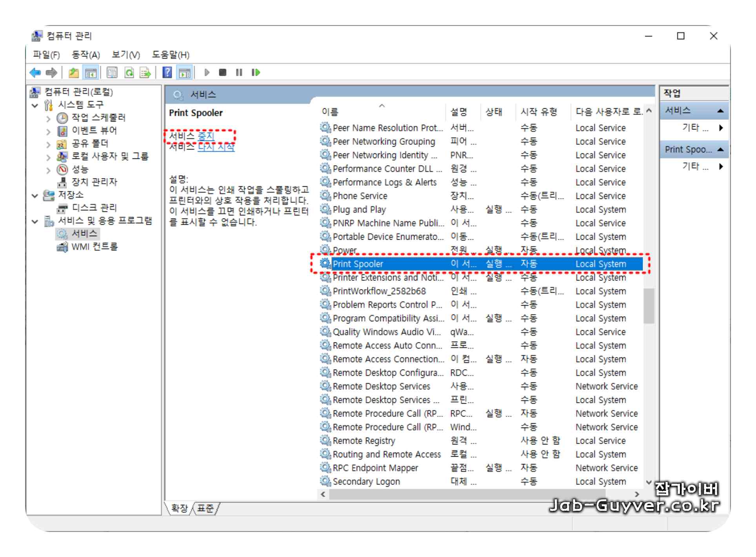Click the 다시 시작 restart link
This screenshot has height=557, width=756.
pyautogui.click(x=216, y=147)
